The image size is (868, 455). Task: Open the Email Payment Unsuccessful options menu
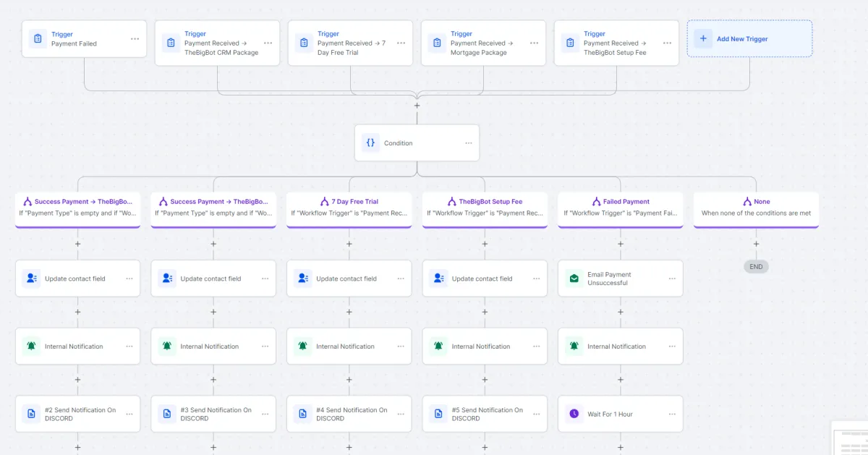click(x=673, y=278)
